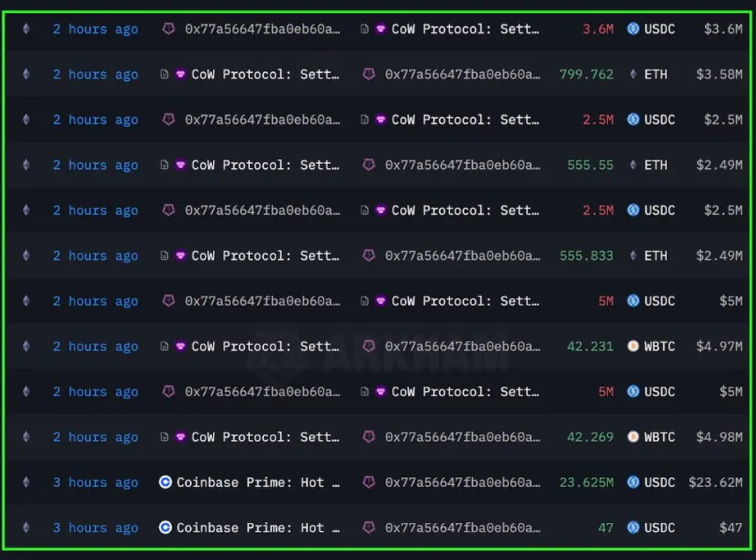The height and width of the screenshot is (560, 756).
Task: Click the WBTC token icon in the 42.231 row
Action: point(633,346)
